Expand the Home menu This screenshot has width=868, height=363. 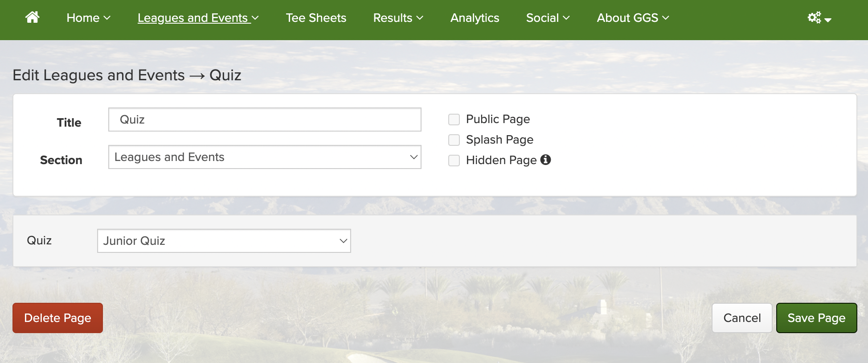88,18
